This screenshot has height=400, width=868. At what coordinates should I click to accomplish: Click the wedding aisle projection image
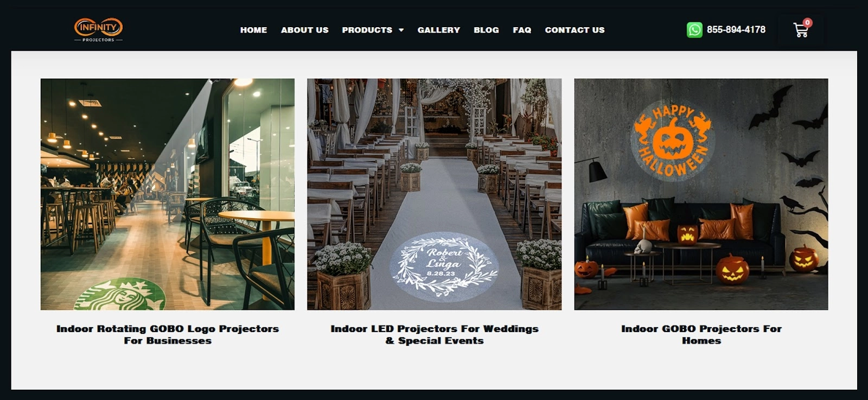[435, 194]
